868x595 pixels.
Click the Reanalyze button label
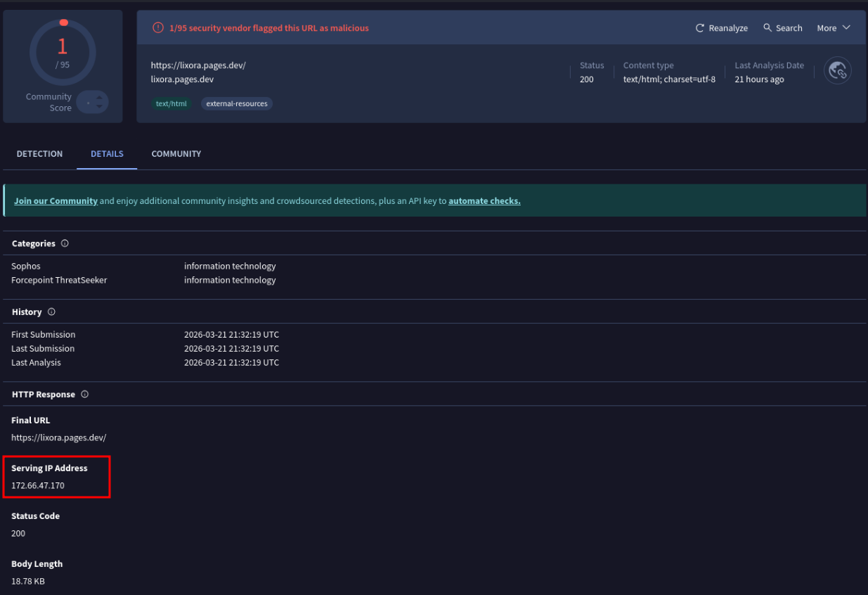[728, 28]
